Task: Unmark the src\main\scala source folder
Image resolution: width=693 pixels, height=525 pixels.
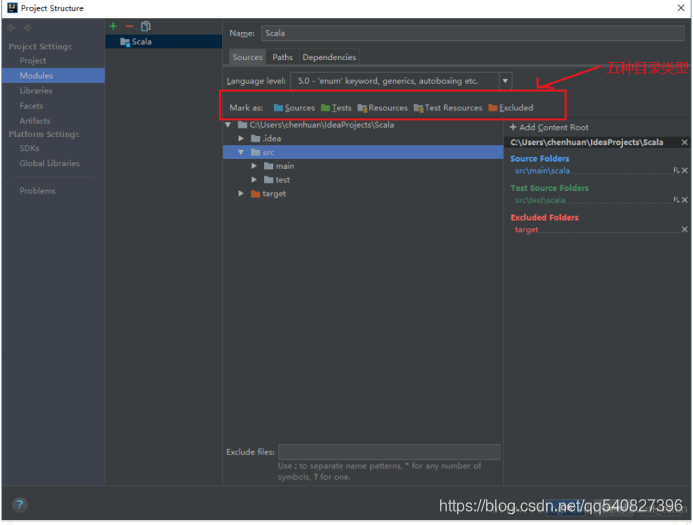Action: 685,171
